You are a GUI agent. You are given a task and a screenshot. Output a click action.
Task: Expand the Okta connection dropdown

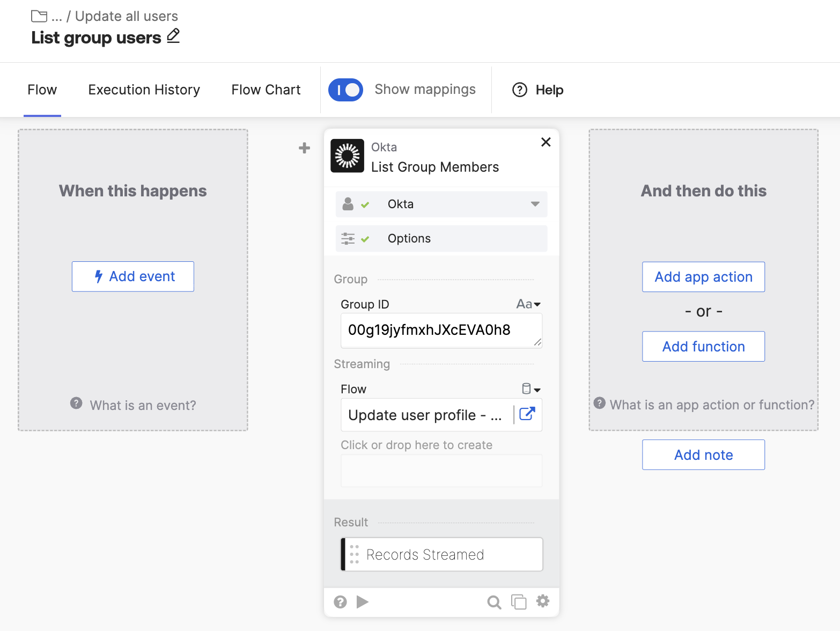(535, 204)
